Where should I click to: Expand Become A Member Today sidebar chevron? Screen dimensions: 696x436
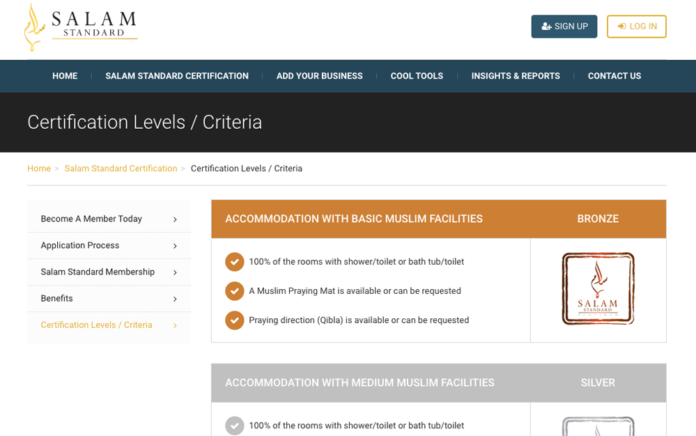click(175, 219)
